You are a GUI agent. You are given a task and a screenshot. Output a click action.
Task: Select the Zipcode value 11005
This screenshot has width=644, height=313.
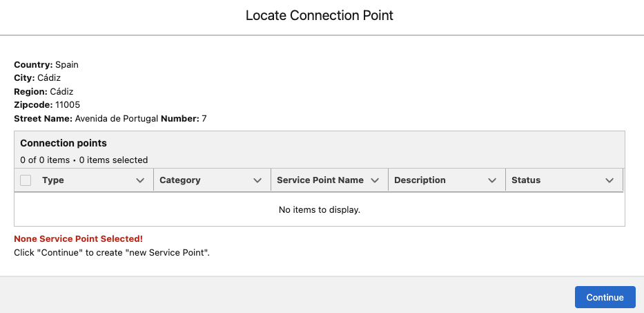pyautogui.click(x=68, y=105)
